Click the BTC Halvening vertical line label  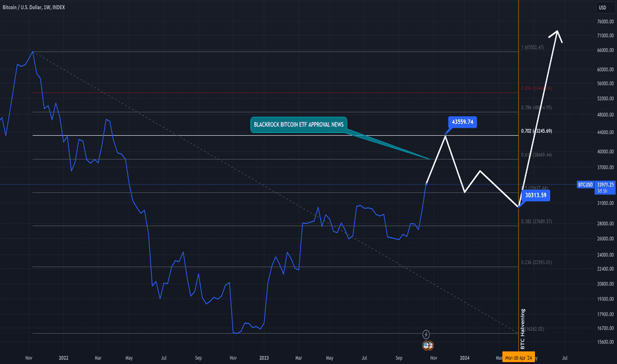523,329
